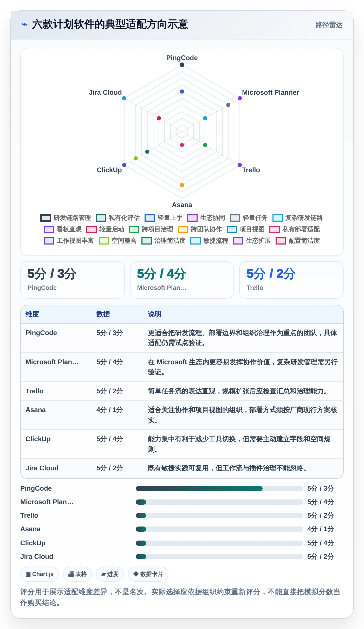364x629 pixels.
Task: Click the 跨团队协作 legend color box
Action: [x=183, y=229]
